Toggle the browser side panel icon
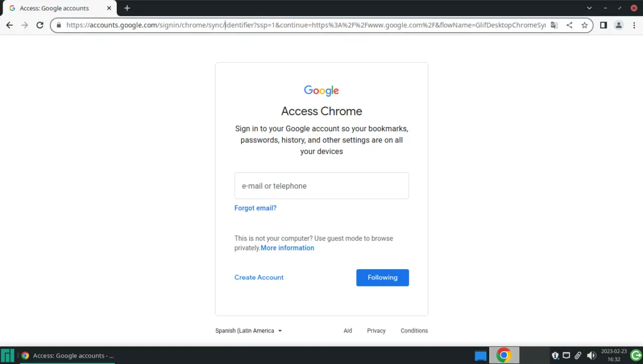 pos(603,25)
